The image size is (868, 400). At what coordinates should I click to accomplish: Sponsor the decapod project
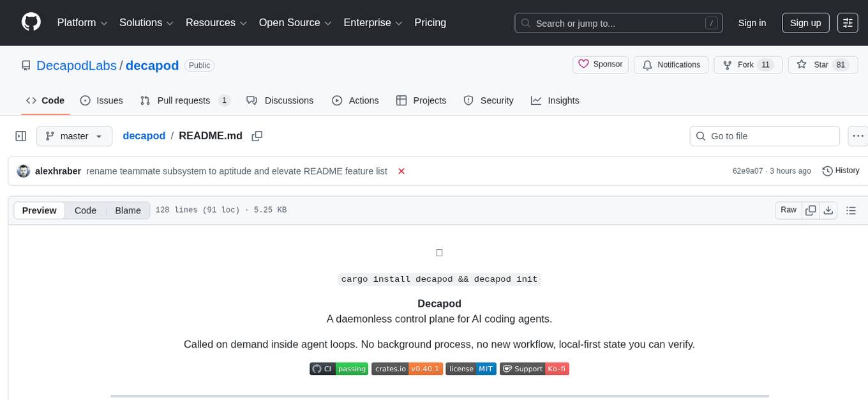(x=600, y=64)
